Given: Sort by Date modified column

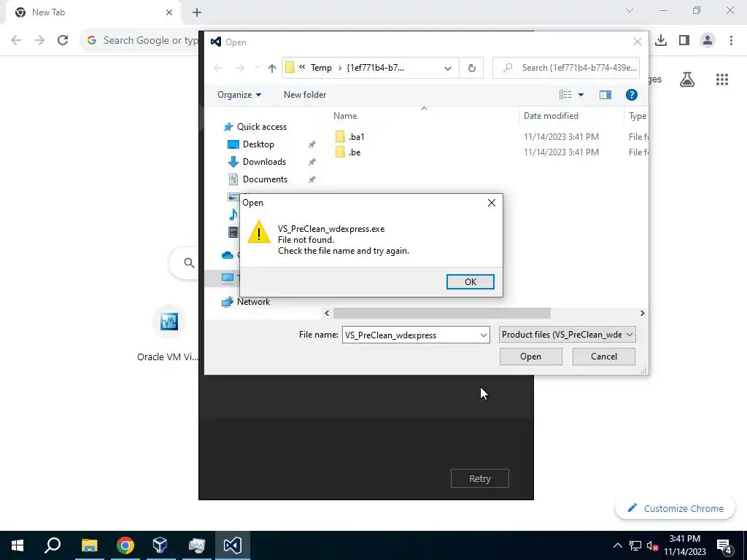Looking at the screenshot, I should click(551, 116).
